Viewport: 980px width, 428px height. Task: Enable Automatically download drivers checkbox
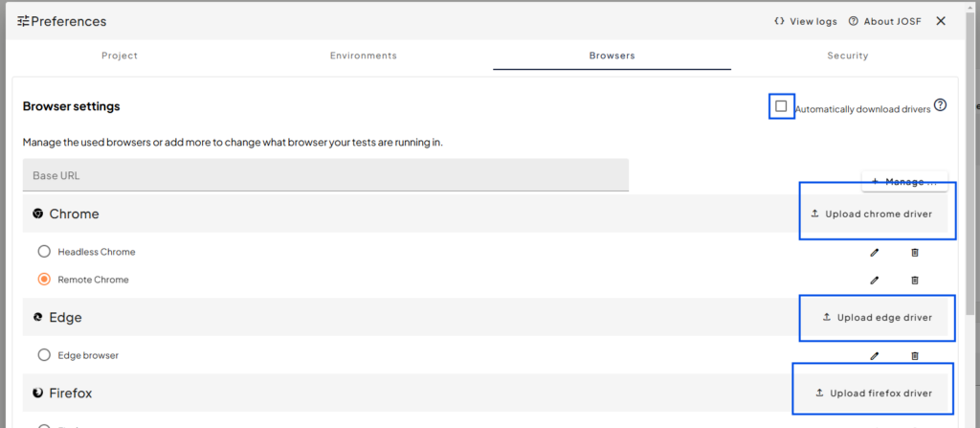coord(781,106)
